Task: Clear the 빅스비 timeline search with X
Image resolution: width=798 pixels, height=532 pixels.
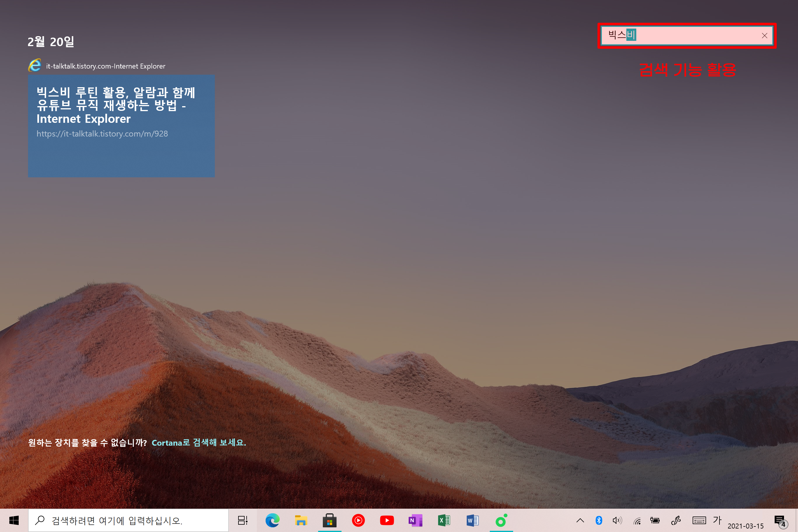Action: click(x=764, y=36)
